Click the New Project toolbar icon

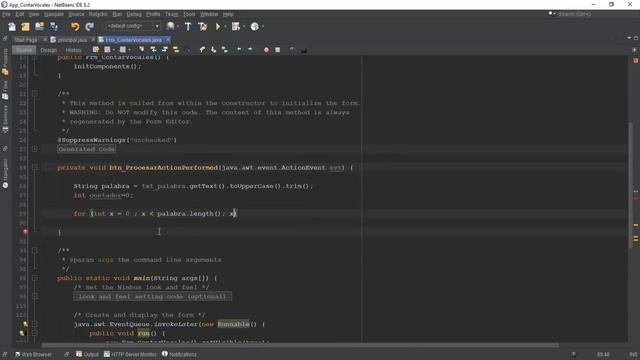point(25,27)
